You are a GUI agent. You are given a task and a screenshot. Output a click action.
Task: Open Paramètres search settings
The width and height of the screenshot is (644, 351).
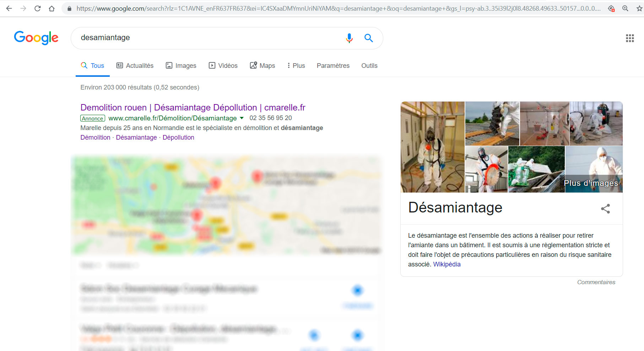pos(333,66)
